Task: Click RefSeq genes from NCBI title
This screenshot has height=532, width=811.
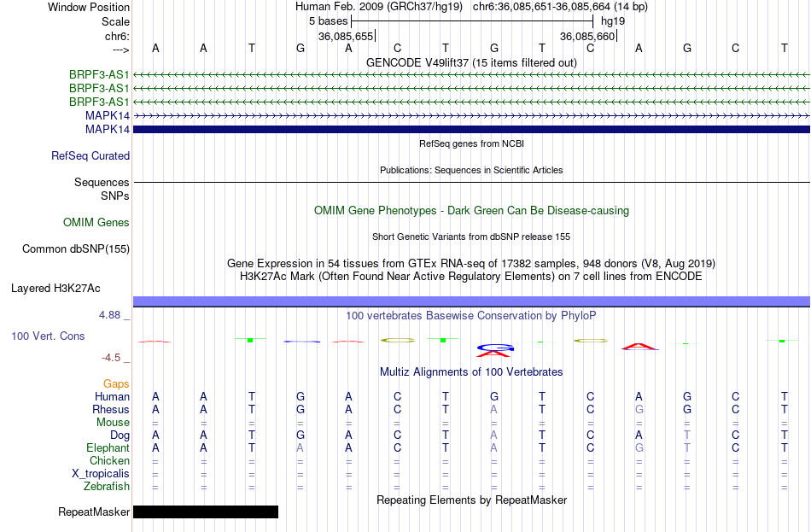Action: click(471, 143)
